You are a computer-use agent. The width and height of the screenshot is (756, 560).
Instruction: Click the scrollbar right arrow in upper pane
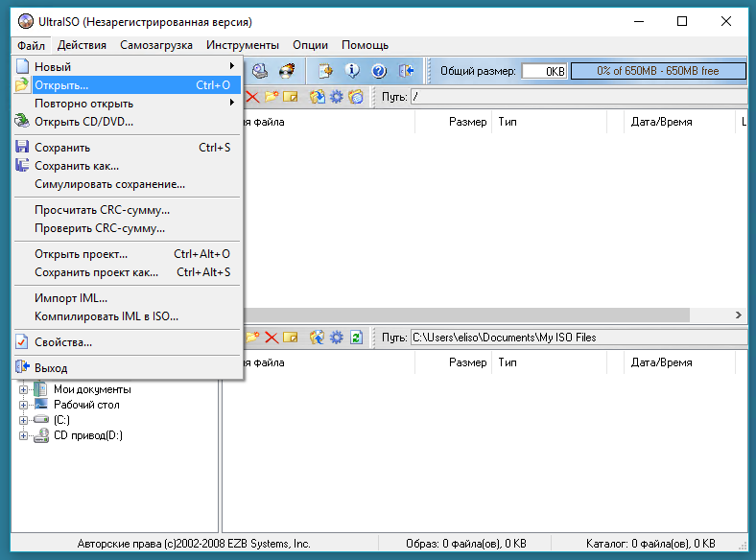pos(739,315)
